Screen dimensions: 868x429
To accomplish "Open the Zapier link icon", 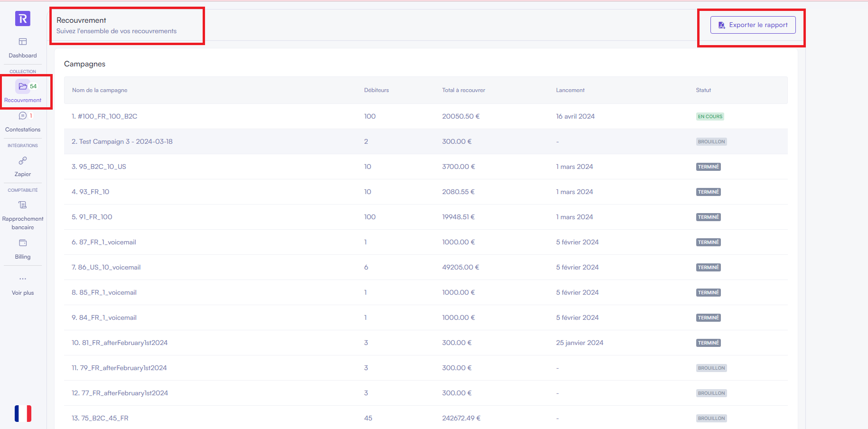I will [23, 160].
